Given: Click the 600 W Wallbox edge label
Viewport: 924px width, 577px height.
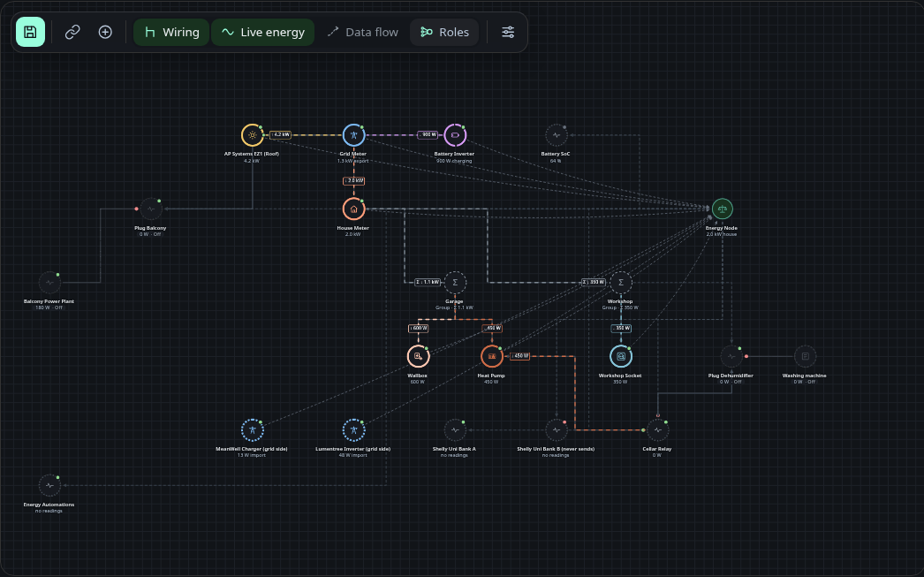Looking at the screenshot, I should pos(418,329).
